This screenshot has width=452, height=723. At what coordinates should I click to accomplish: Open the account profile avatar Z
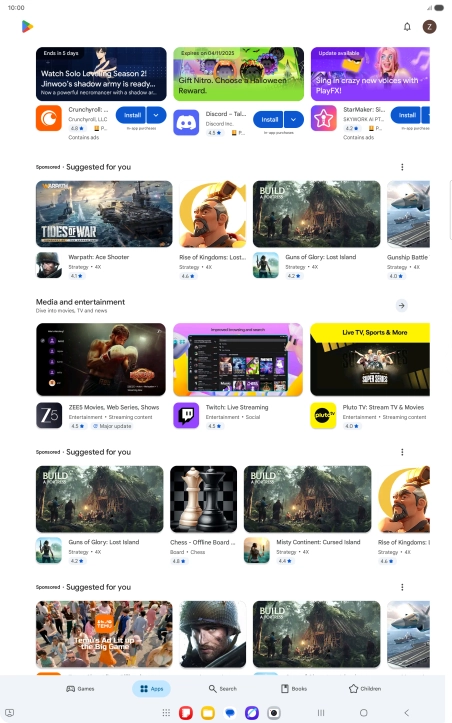[429, 27]
